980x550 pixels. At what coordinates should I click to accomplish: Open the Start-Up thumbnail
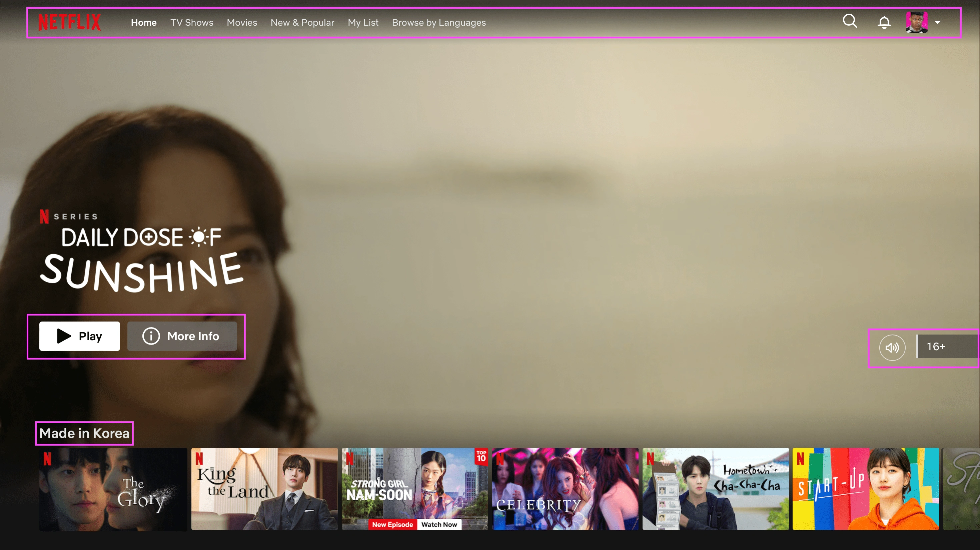[x=866, y=489]
